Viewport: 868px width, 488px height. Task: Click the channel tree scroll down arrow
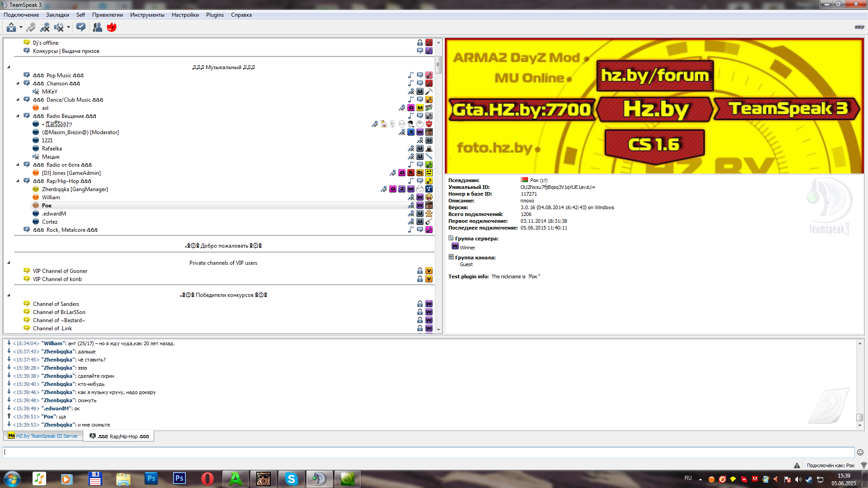pos(438,330)
